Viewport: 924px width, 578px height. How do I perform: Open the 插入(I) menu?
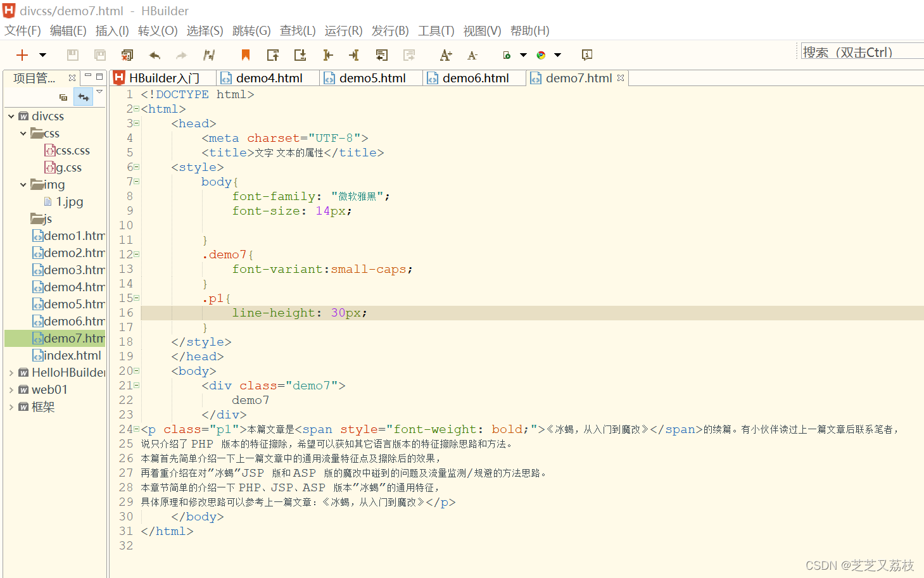tap(112, 30)
